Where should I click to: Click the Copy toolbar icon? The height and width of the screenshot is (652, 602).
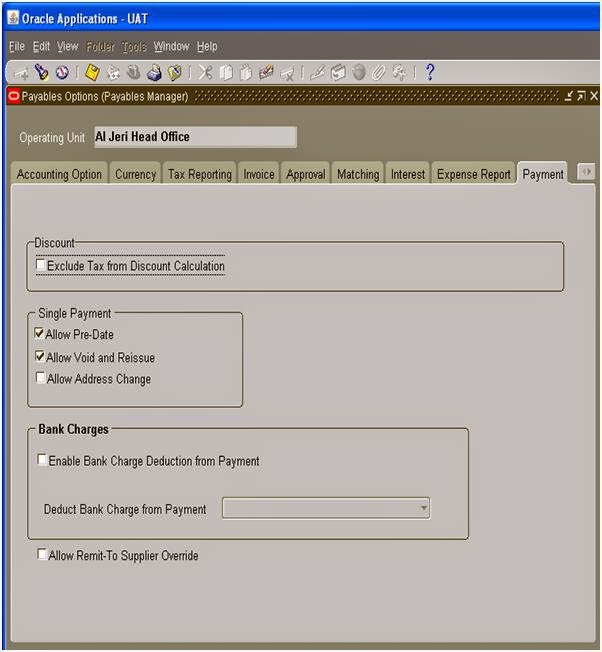pyautogui.click(x=226, y=73)
